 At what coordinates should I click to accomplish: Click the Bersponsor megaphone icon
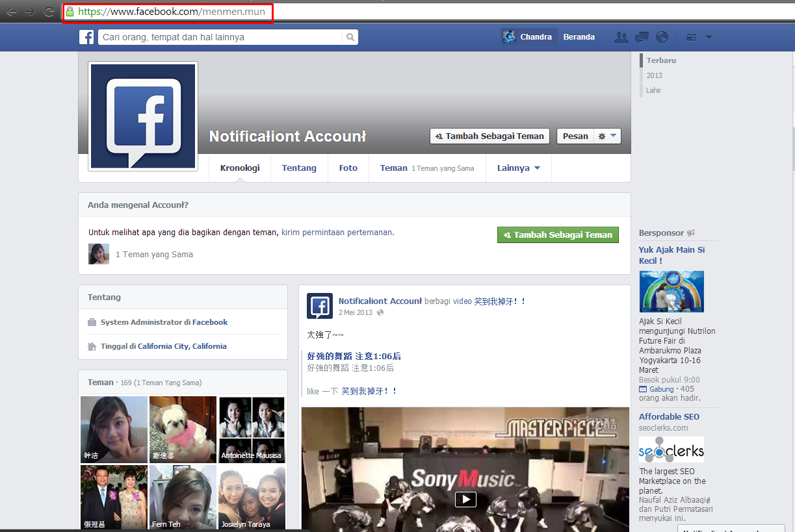[x=691, y=233]
